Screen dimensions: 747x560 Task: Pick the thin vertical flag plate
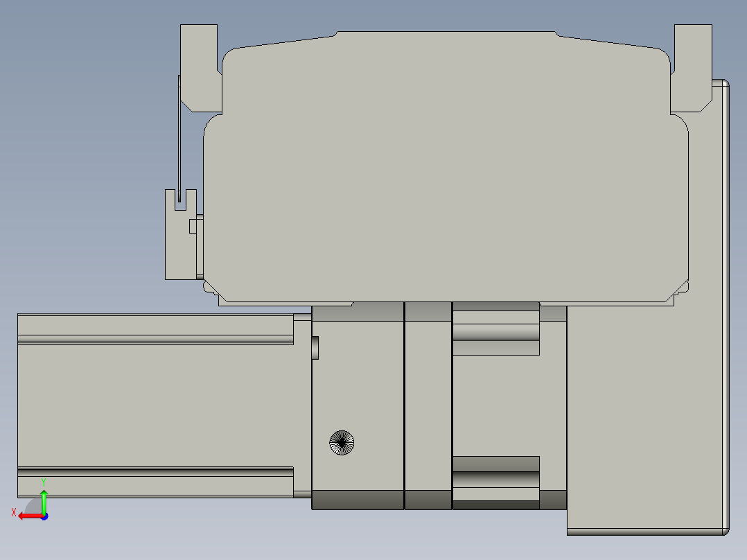pyautogui.click(x=179, y=138)
